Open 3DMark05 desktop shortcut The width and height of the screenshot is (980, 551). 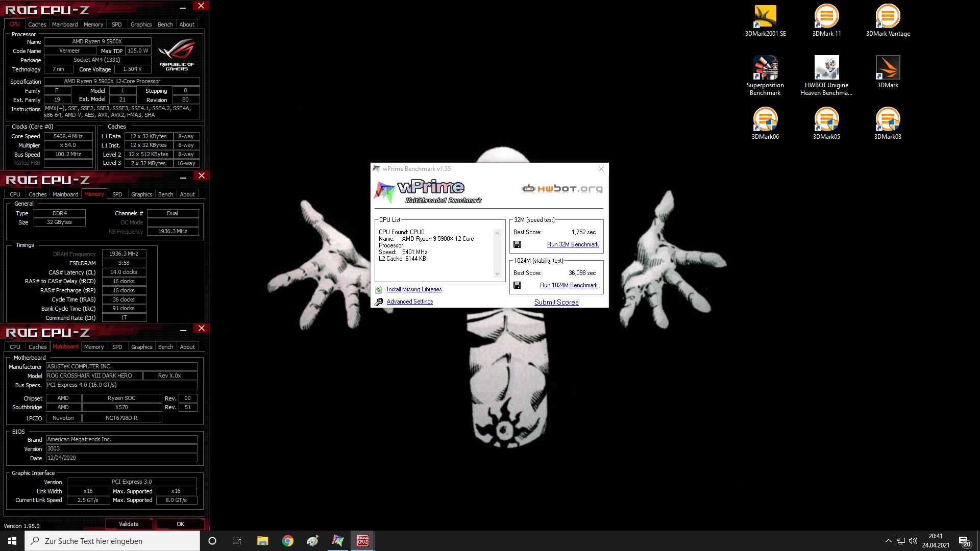point(826,123)
